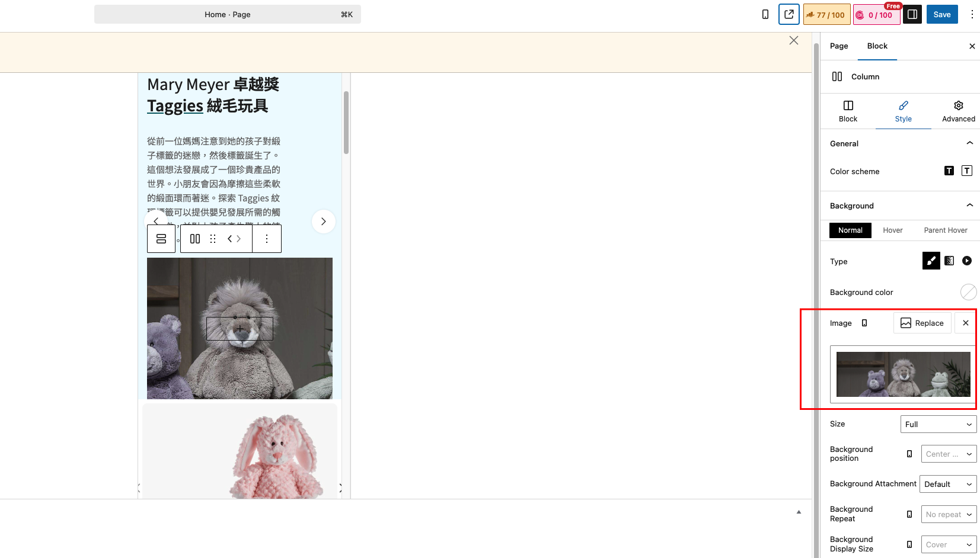The width and height of the screenshot is (980, 558).
Task: Click responsive icon for Background position
Action: [909, 454]
